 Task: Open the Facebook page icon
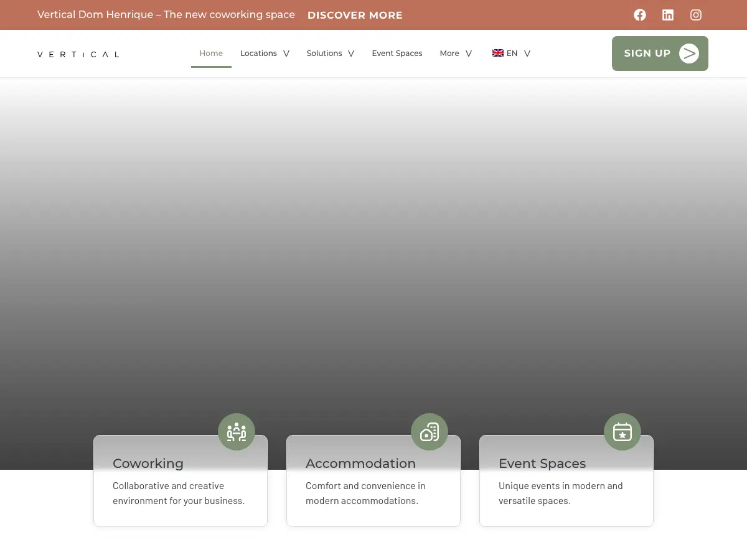pos(640,15)
